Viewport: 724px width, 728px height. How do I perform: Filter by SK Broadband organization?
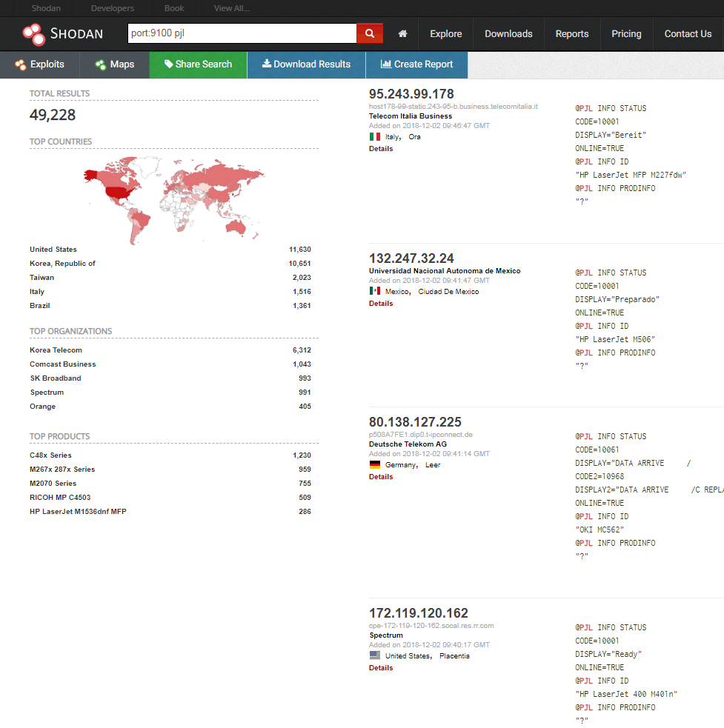pos(56,378)
